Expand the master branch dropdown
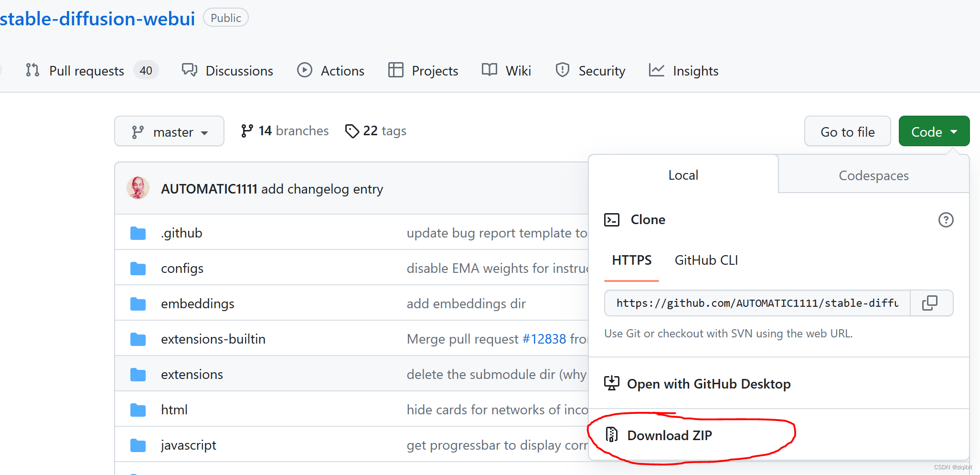The image size is (980, 475). pos(169,131)
